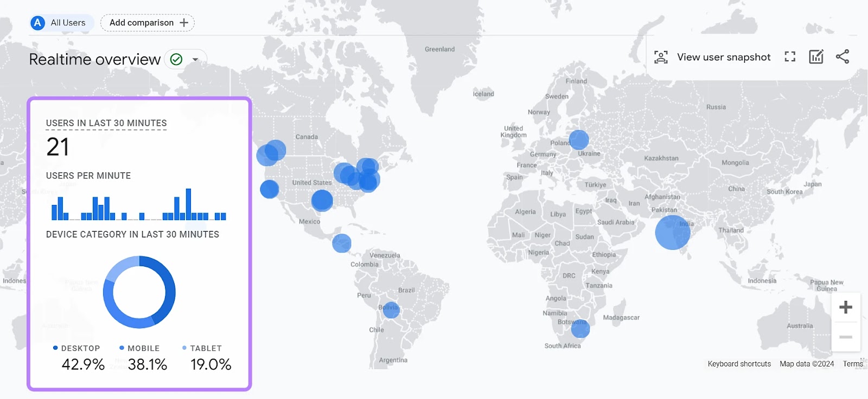The image size is (868, 399).
Task: Click the Poland user bubble on the map
Action: tap(579, 140)
